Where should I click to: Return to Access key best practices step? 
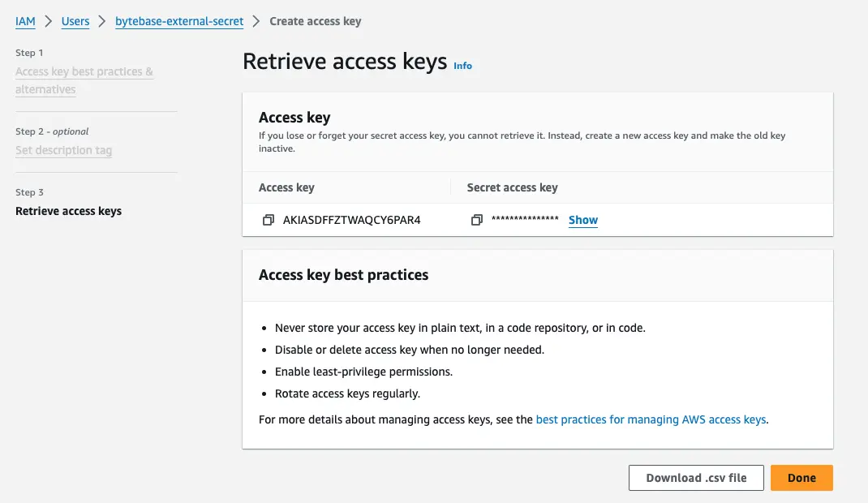click(x=84, y=80)
